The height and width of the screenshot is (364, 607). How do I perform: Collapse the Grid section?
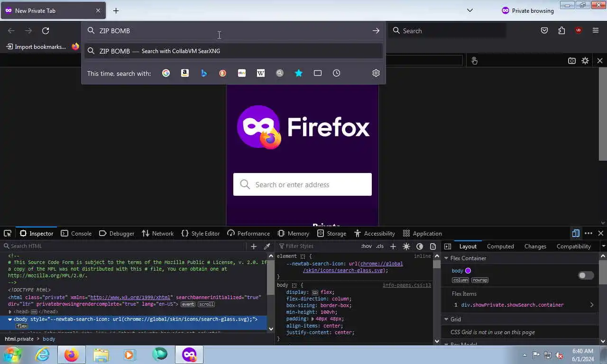pos(446,319)
